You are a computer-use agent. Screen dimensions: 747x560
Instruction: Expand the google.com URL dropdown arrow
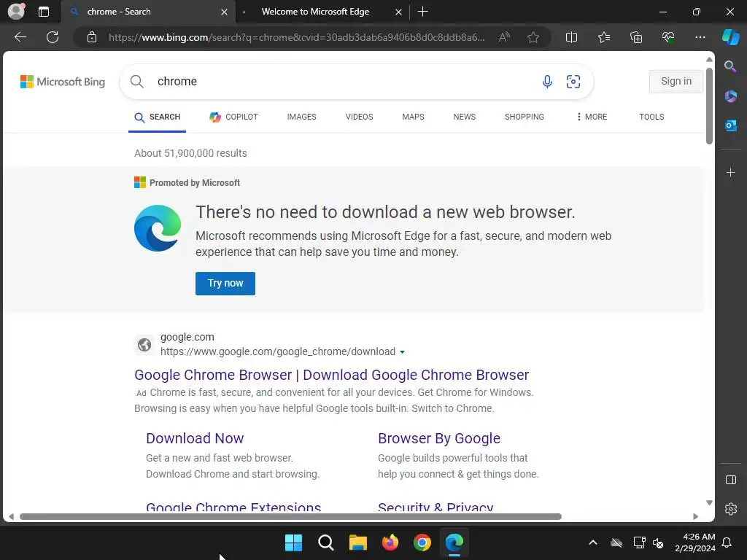tap(402, 352)
